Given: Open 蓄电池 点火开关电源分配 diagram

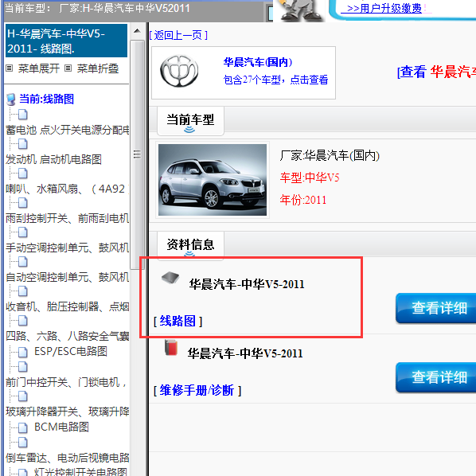Looking at the screenshot, I should (68, 130).
